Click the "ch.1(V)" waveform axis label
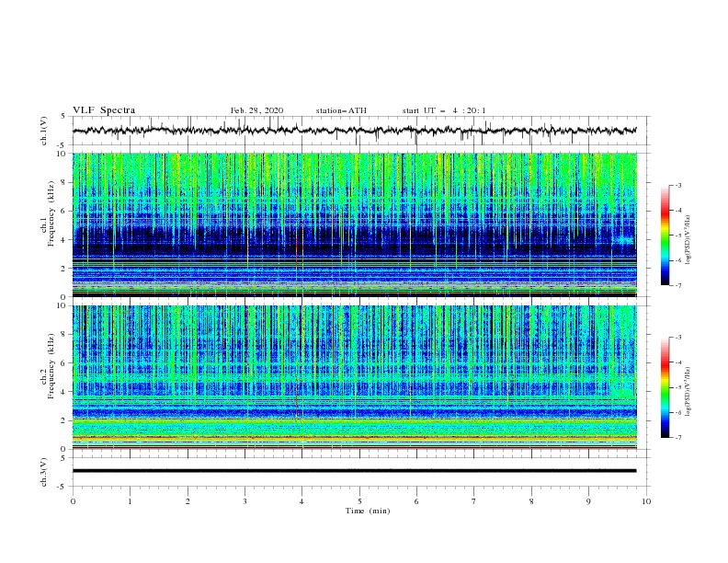Screen dimensions: 728x563 (44, 131)
